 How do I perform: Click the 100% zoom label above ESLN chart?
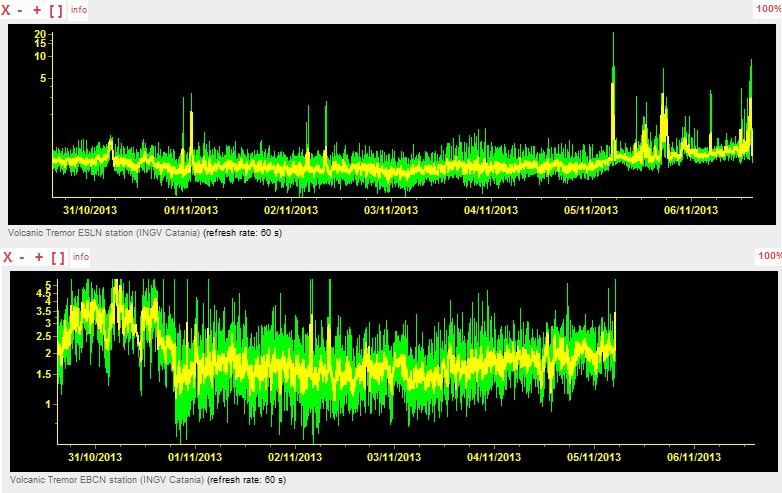(x=768, y=8)
